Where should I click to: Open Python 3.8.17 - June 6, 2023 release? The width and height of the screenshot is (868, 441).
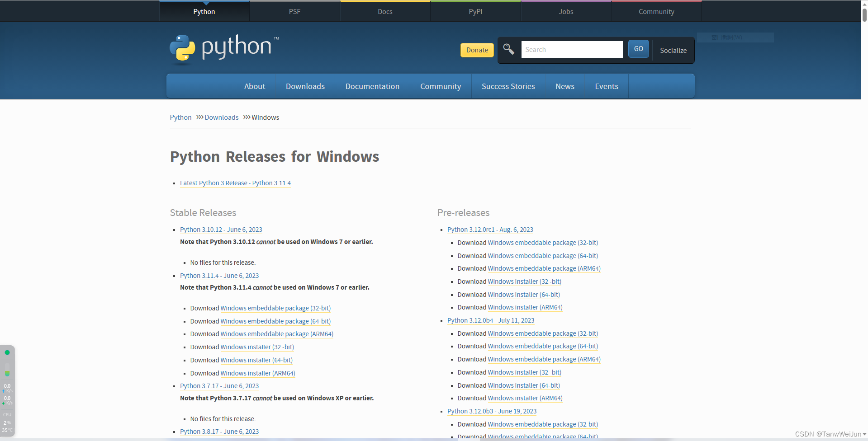pyautogui.click(x=219, y=432)
